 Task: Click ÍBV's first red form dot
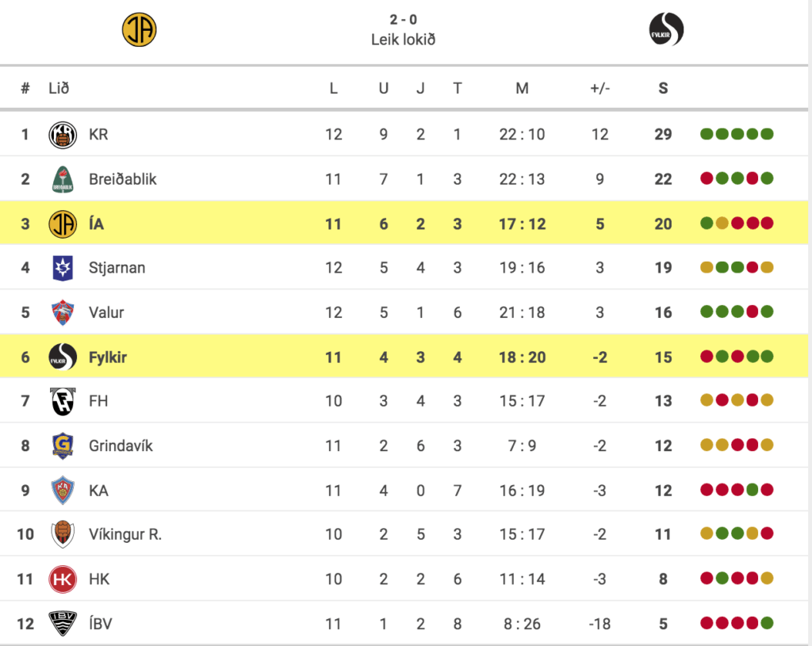tap(707, 623)
